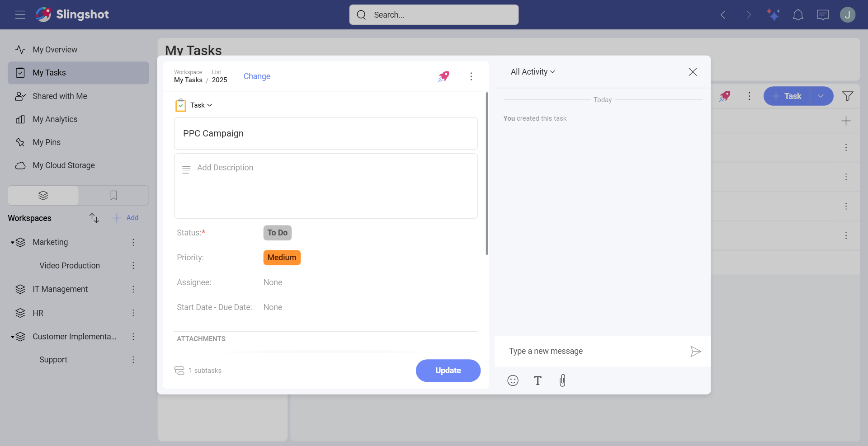
Task: Click the send message arrow
Action: 696,352
